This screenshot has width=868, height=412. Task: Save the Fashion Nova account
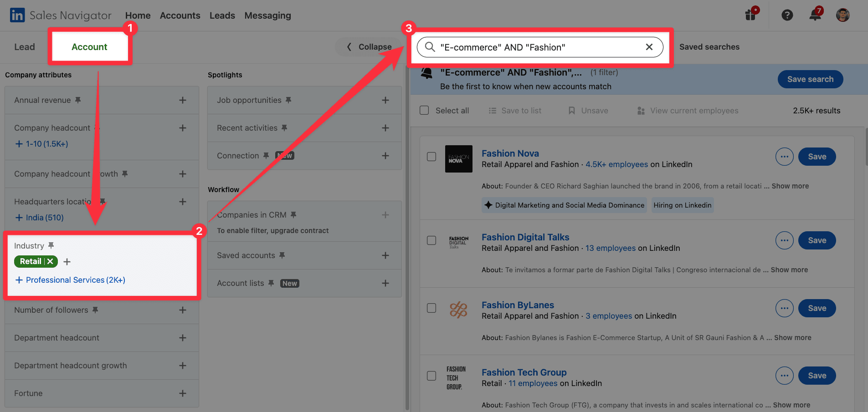817,157
